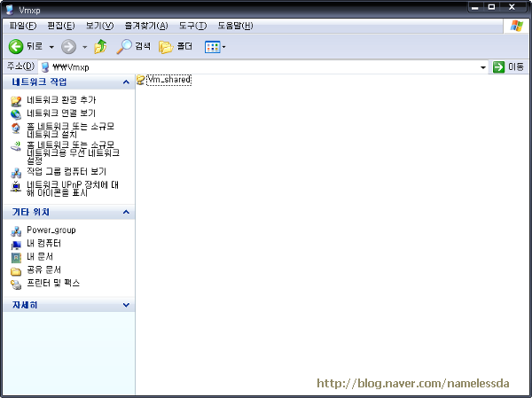Viewport: 532px width, 398px height.
Task: Click the wireless network setup (무선 네트워크 설정) link
Action: coord(73,152)
